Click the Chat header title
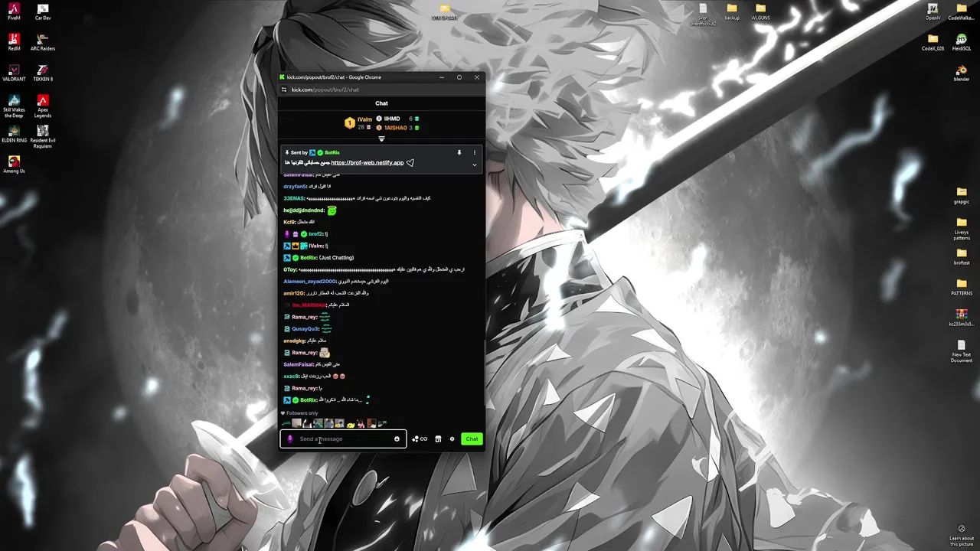The width and height of the screenshot is (980, 551). tap(381, 103)
